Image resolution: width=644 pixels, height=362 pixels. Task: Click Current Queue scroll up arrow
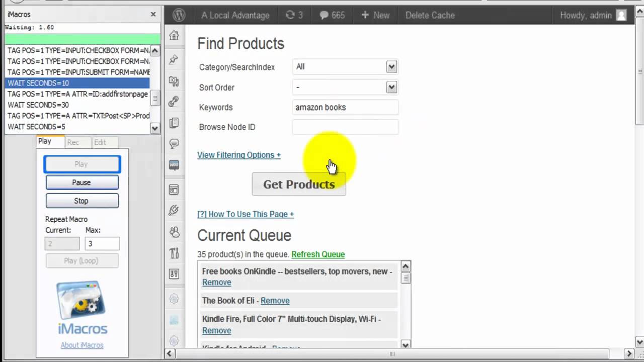click(x=406, y=266)
